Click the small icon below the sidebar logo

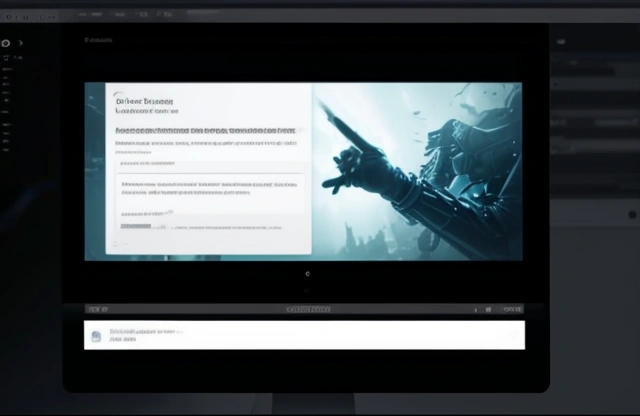[6, 58]
